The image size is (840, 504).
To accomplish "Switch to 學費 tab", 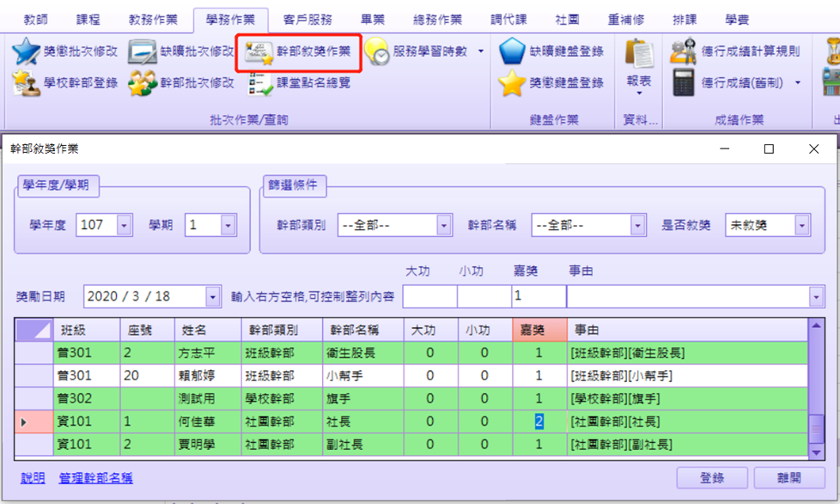I will [737, 20].
